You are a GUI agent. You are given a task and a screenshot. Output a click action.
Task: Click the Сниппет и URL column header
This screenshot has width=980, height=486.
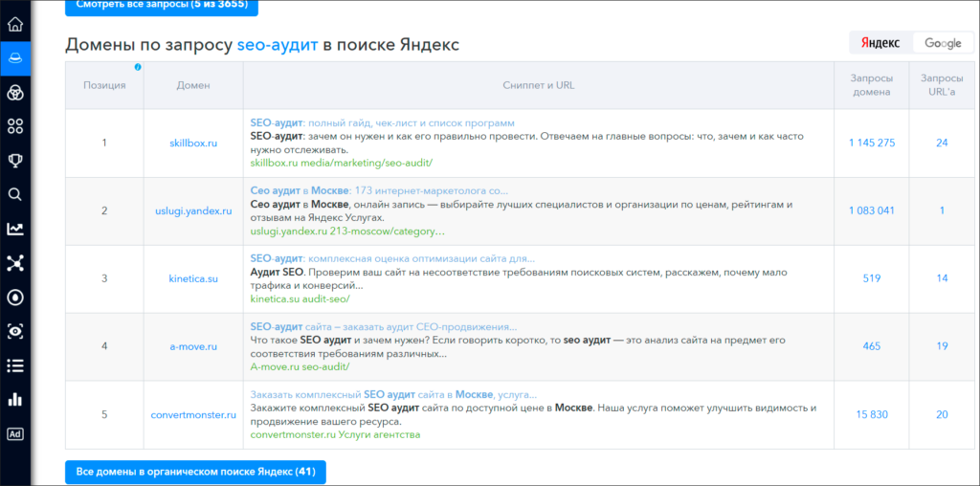click(x=538, y=85)
